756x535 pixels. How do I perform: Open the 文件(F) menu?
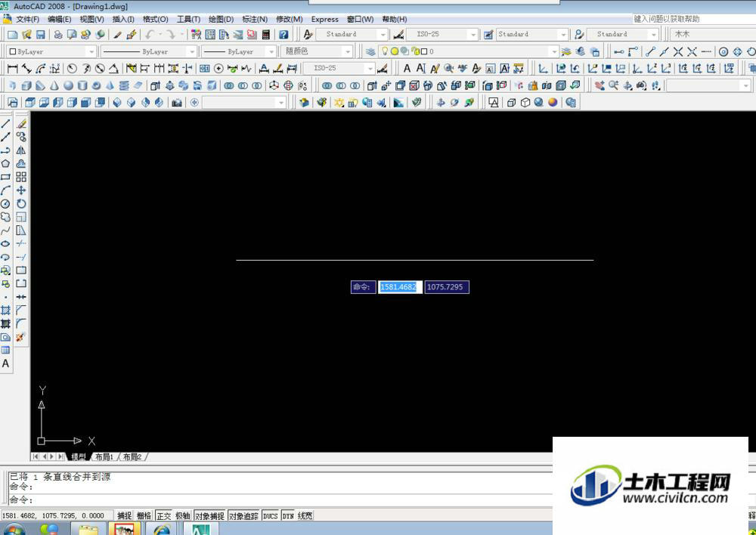(x=27, y=20)
